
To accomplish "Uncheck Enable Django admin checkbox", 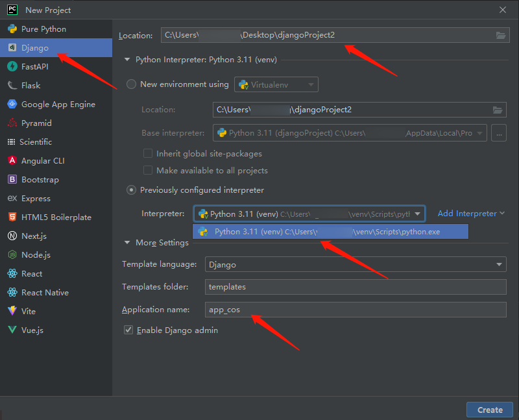I will (x=128, y=330).
